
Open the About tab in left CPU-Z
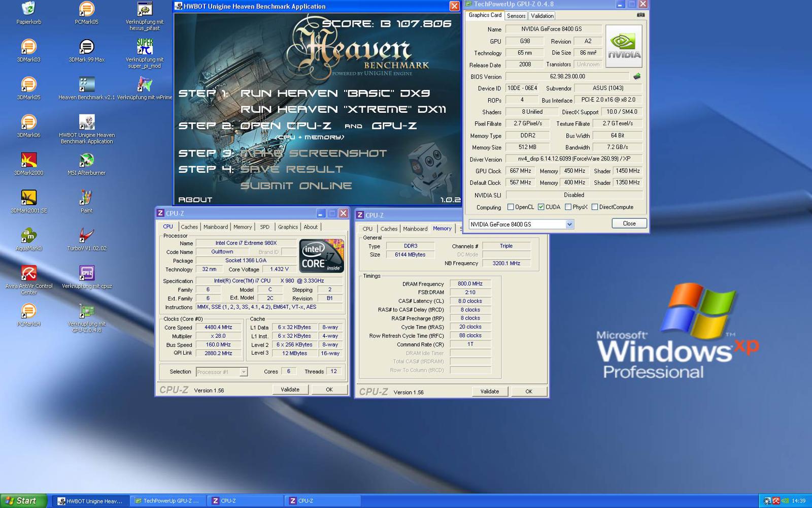coord(311,227)
